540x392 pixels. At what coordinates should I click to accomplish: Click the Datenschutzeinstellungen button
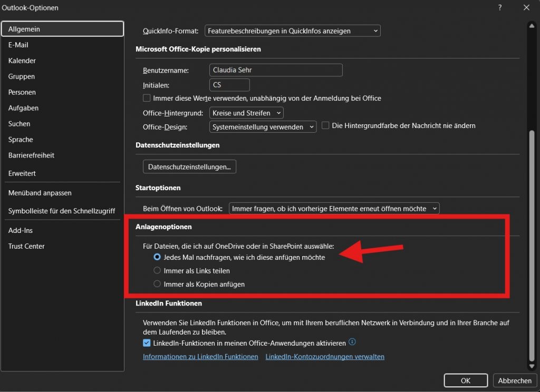tap(189, 166)
